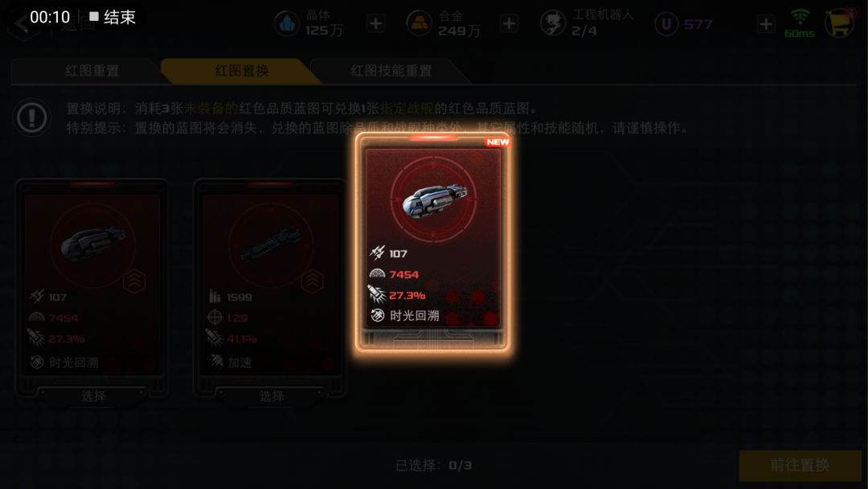Image resolution: width=868 pixels, height=489 pixels.
Task: Add more crystals with plus button
Action: [376, 24]
